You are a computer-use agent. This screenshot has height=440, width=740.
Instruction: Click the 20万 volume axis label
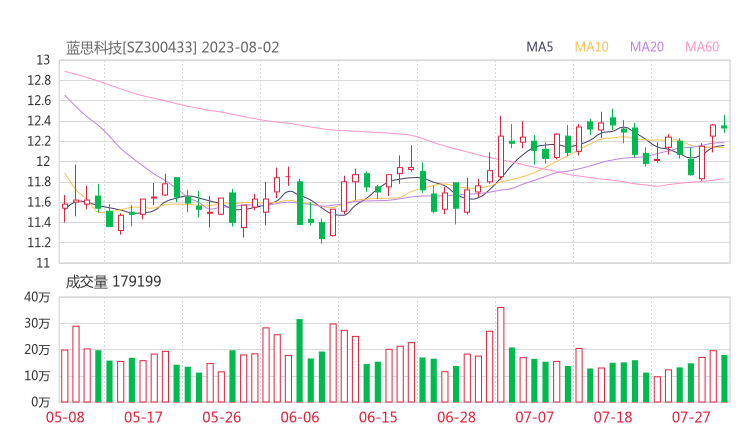[37, 350]
